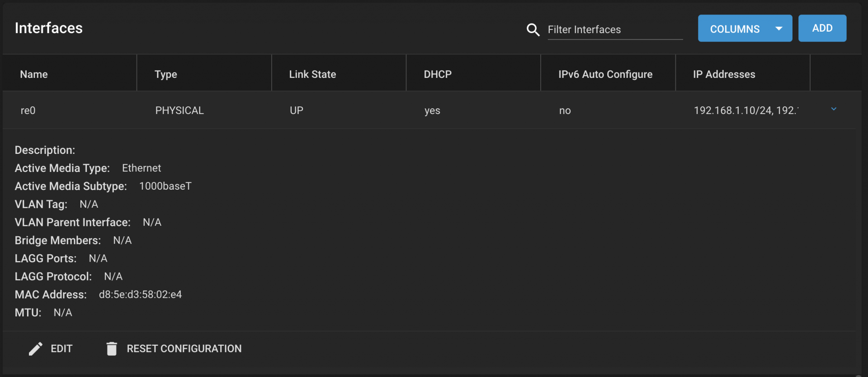Sort by the Link State column header
Screen dimensions: 868x377
312,74
